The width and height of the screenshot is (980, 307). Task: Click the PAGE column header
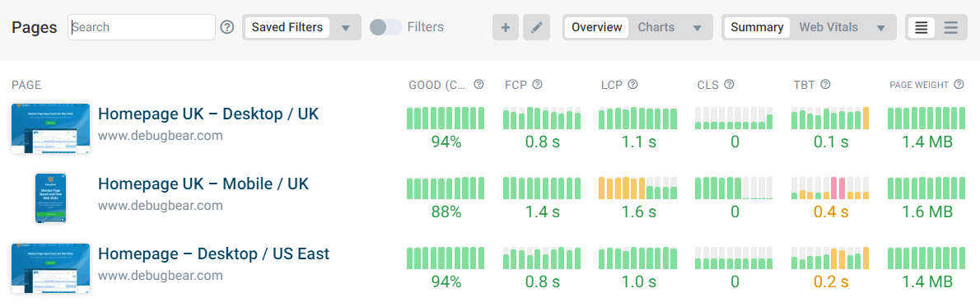(27, 85)
